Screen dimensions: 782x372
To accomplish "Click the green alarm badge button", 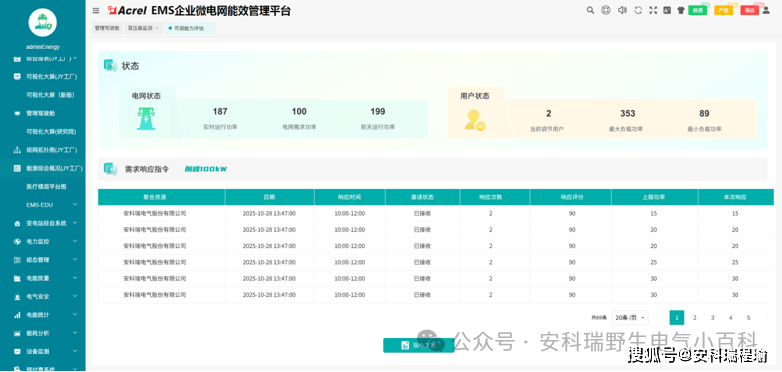I will 698,10.
